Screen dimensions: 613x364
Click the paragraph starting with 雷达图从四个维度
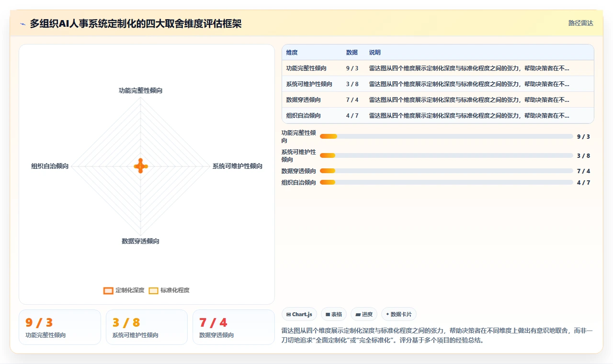point(437,335)
